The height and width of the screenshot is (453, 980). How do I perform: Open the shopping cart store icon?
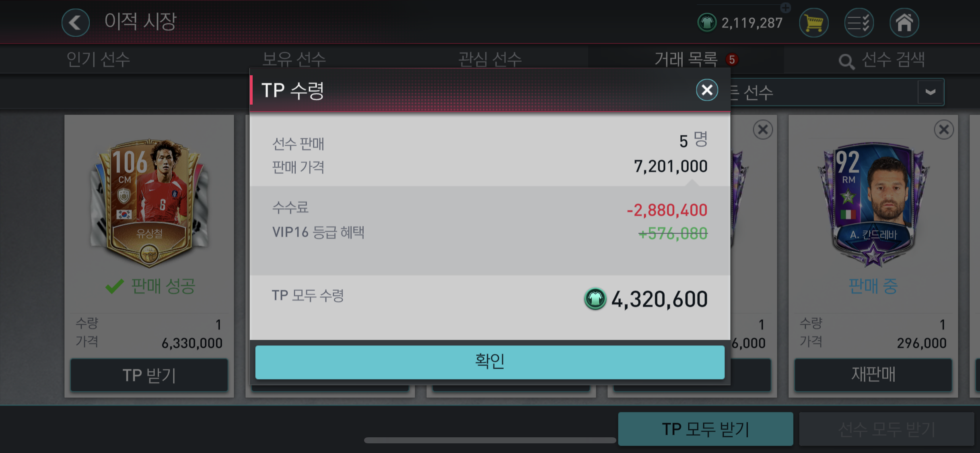[813, 23]
